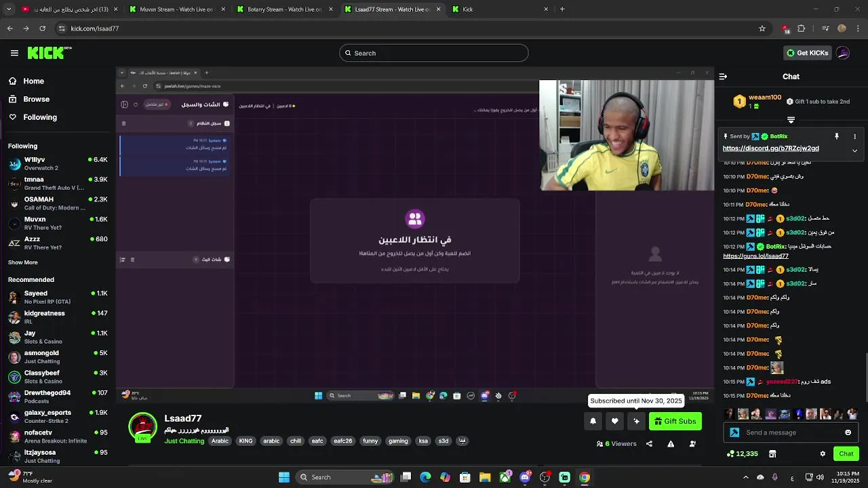The height and width of the screenshot is (488, 868).
Task: Open asmongold's recommended channel
Action: pyautogui.click(x=58, y=357)
